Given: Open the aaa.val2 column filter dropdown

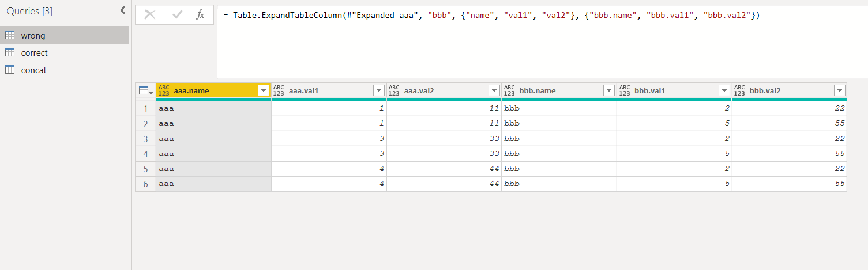Looking at the screenshot, I should coord(494,91).
